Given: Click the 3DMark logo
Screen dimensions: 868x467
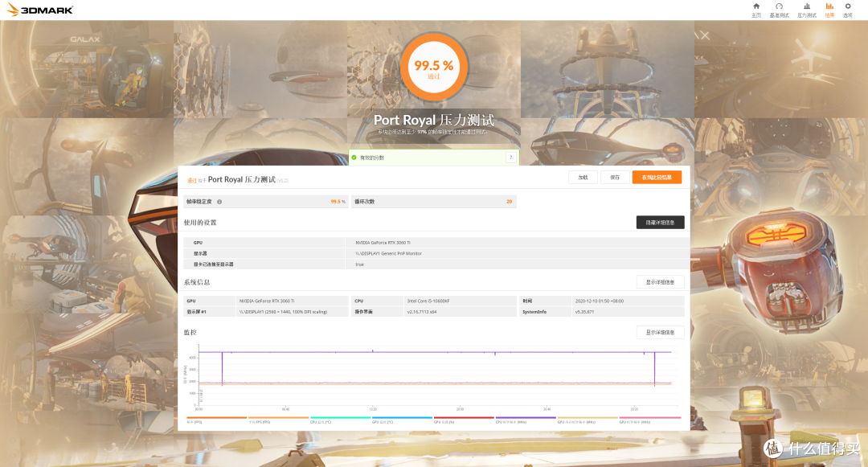Looking at the screenshot, I should click(x=40, y=10).
